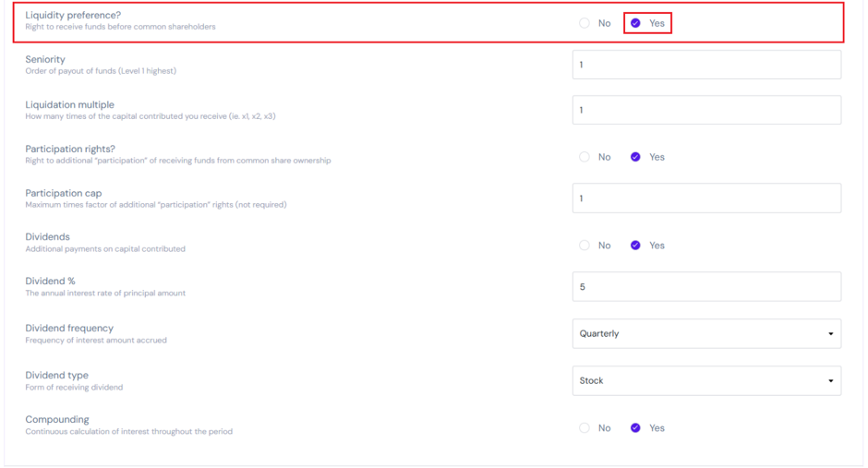Click the Dividends label

48,237
